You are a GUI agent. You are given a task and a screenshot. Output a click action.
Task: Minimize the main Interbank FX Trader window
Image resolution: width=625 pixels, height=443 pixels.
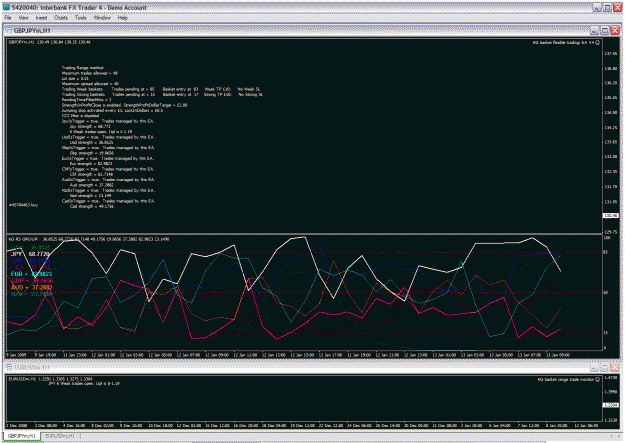tap(597, 8)
